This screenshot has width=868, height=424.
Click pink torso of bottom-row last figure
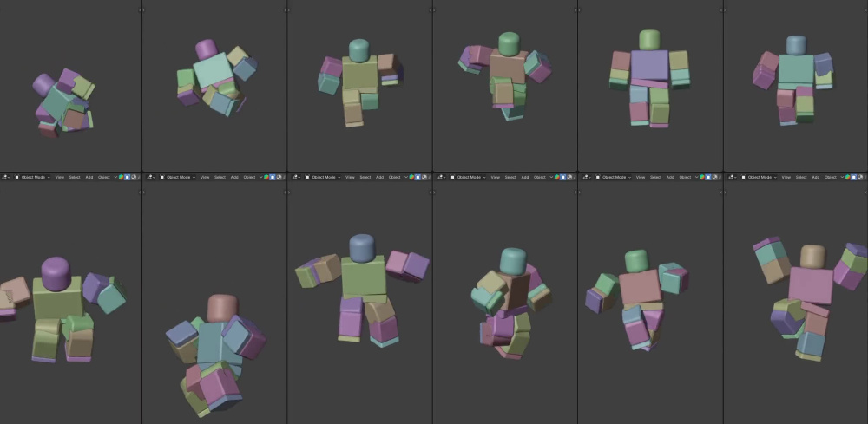click(811, 284)
